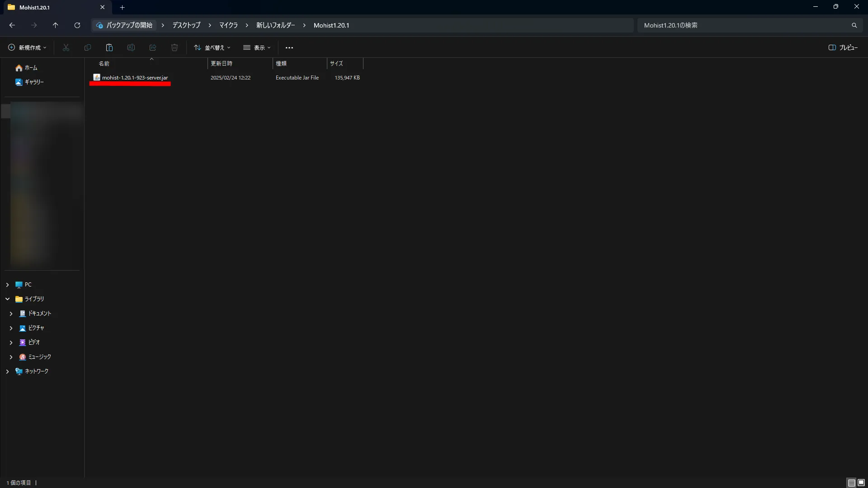The image size is (868, 488).
Task: Minimize the Explorer window
Action: click(x=816, y=7)
